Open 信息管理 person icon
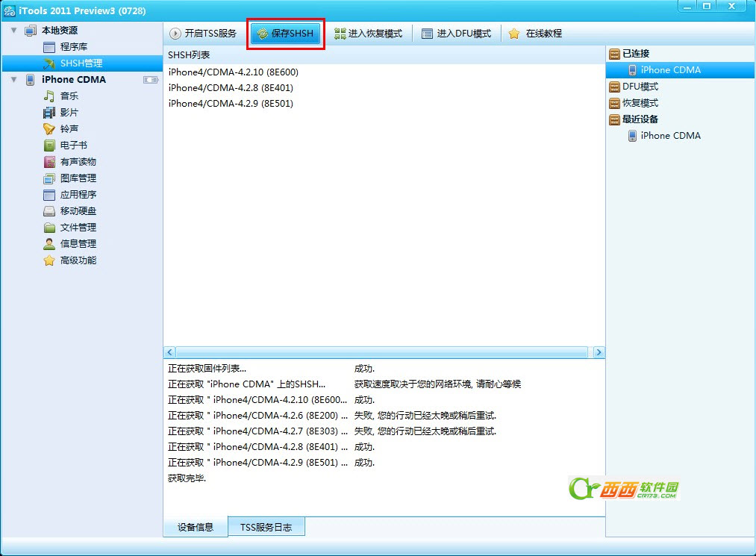Image resolution: width=756 pixels, height=556 pixels. (x=49, y=244)
